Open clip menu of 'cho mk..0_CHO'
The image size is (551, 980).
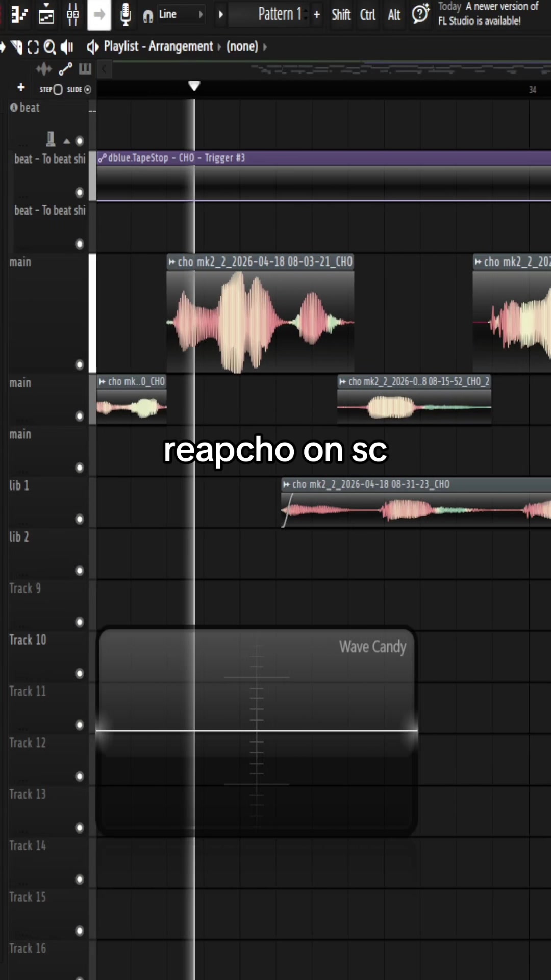(102, 382)
